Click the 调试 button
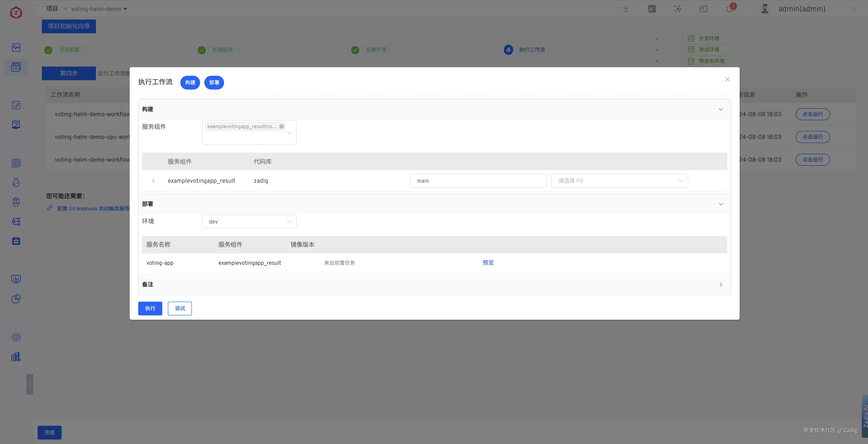868x444 pixels. (x=180, y=309)
